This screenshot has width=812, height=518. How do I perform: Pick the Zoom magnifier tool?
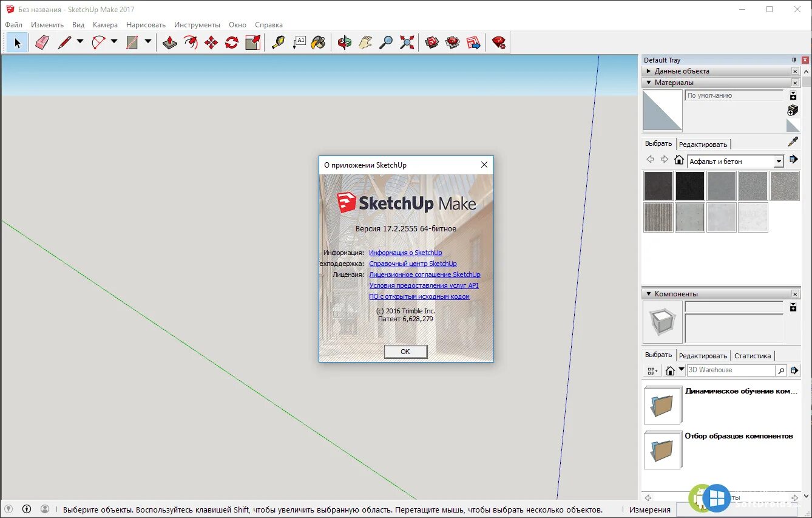pyautogui.click(x=386, y=43)
